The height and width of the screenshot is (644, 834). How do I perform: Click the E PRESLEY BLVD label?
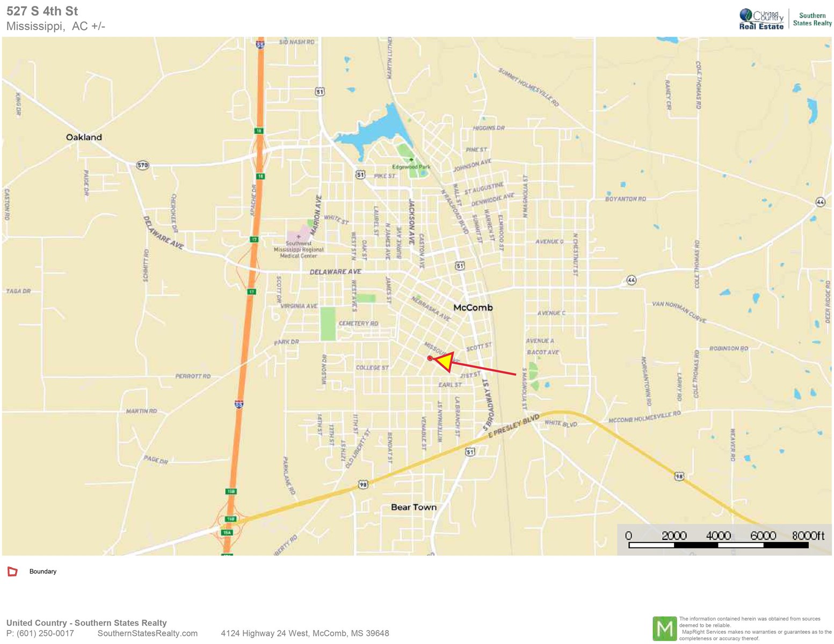(514, 426)
